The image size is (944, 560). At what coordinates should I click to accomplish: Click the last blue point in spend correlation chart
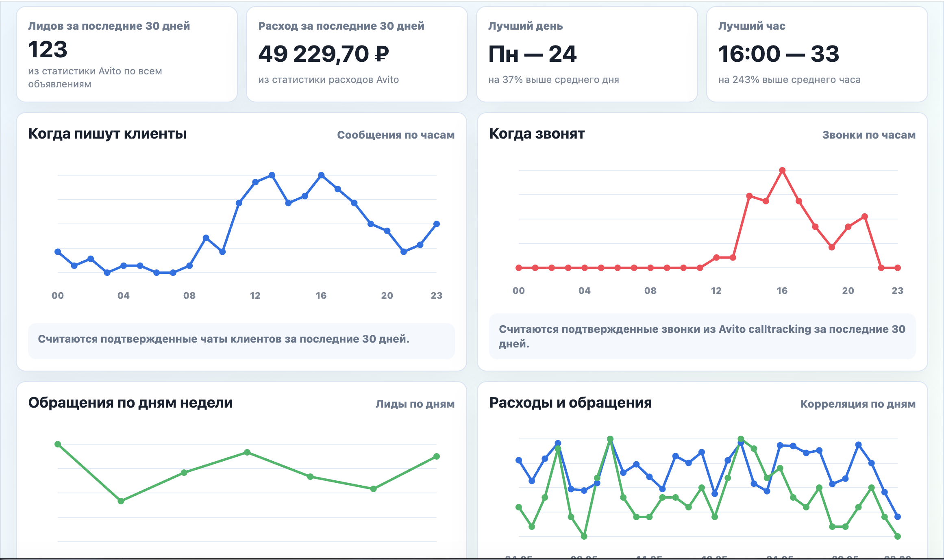click(x=898, y=517)
